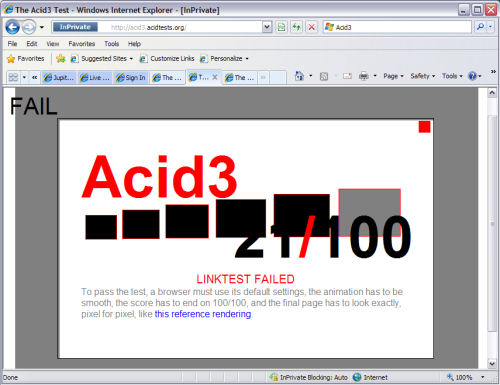Click the Print icon

point(364,76)
